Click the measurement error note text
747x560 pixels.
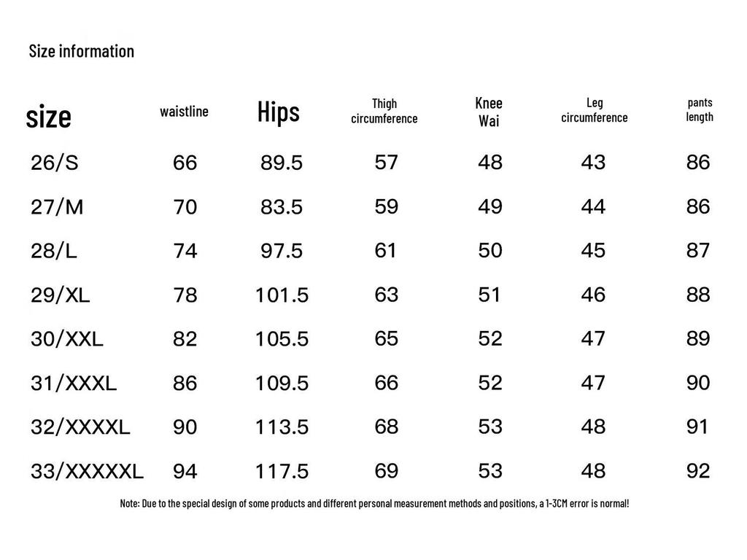click(x=374, y=504)
